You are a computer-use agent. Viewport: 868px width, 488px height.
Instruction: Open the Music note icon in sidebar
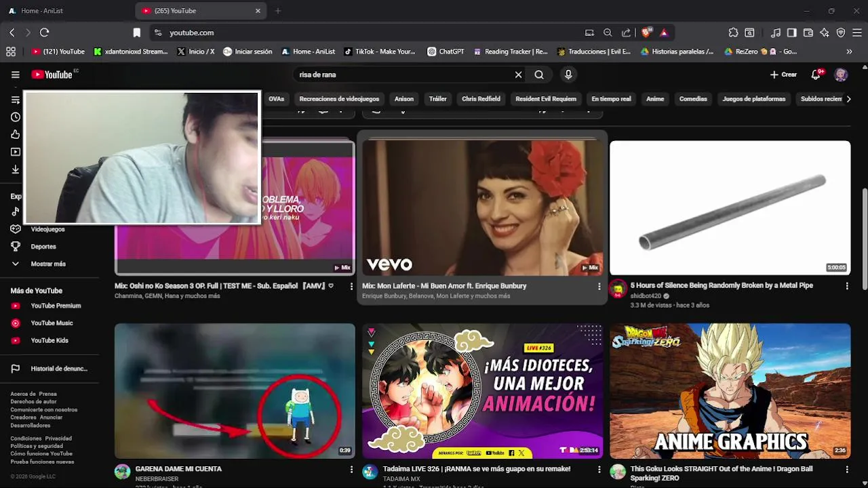[16, 211]
